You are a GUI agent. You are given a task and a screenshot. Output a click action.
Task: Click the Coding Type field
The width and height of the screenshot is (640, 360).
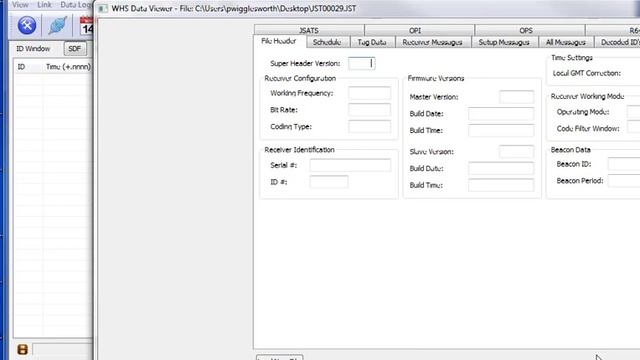[x=369, y=127]
